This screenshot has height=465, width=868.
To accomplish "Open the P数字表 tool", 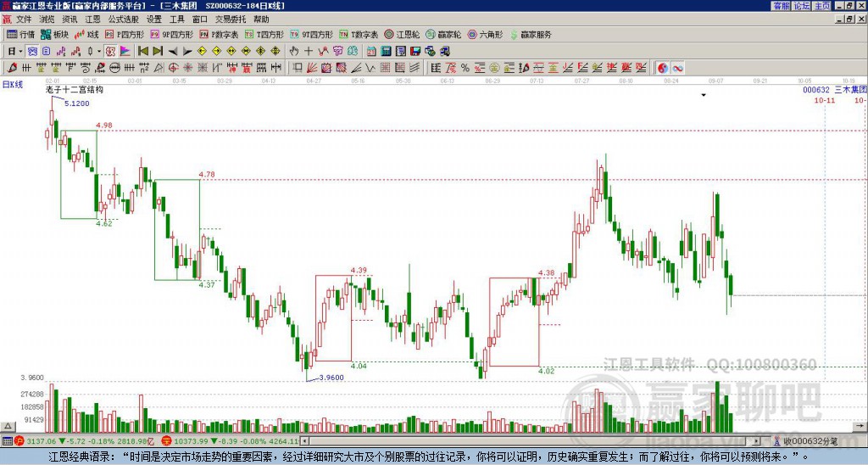I will coord(219,34).
